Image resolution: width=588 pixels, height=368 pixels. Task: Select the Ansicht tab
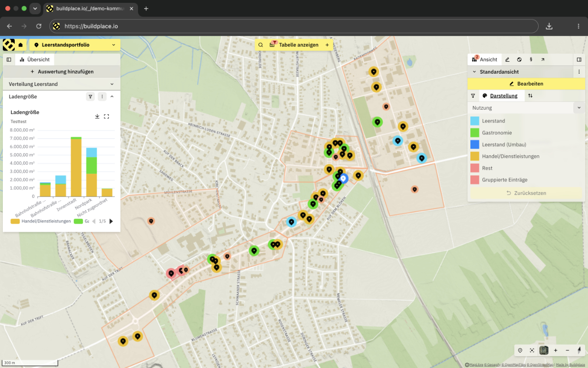point(485,59)
